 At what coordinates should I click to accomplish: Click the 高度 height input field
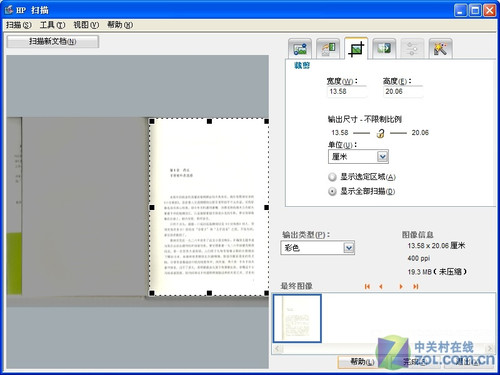tap(403, 92)
